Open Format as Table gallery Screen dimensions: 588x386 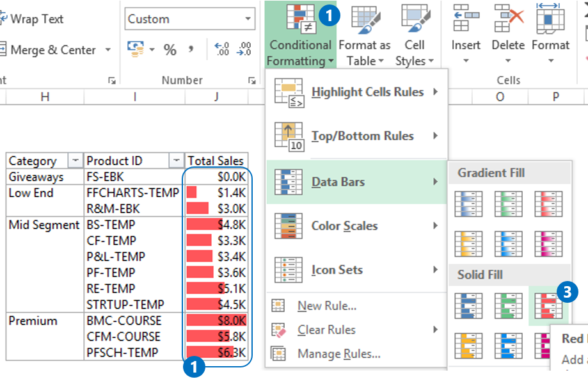click(365, 35)
